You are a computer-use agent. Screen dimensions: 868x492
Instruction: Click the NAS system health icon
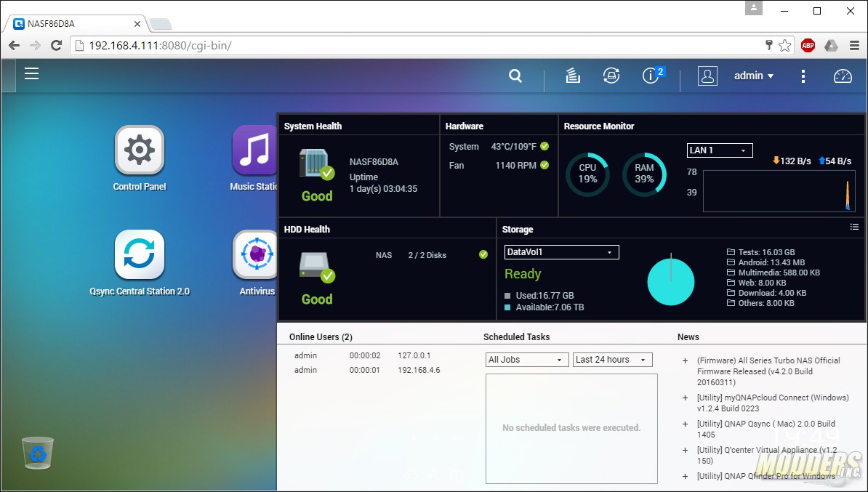[x=317, y=165]
